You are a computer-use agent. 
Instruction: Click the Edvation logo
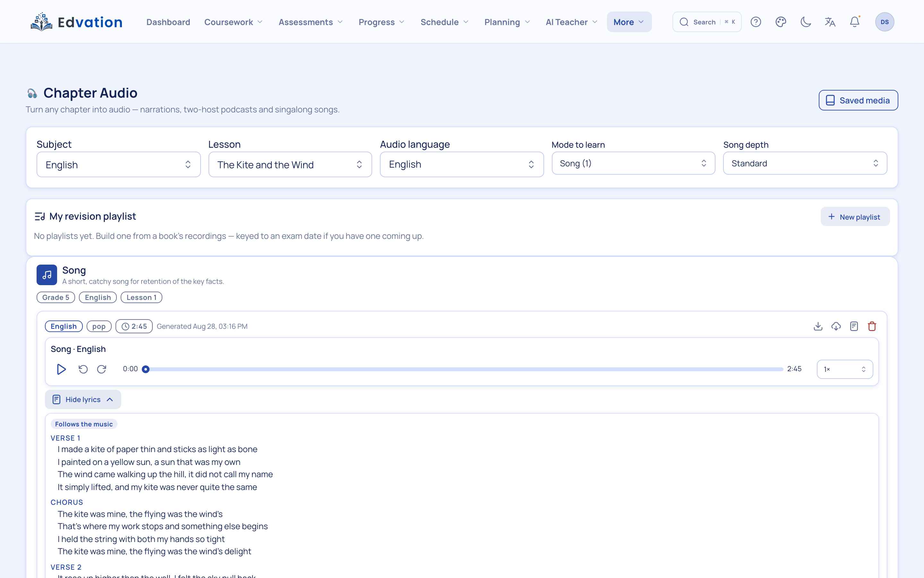tap(77, 22)
